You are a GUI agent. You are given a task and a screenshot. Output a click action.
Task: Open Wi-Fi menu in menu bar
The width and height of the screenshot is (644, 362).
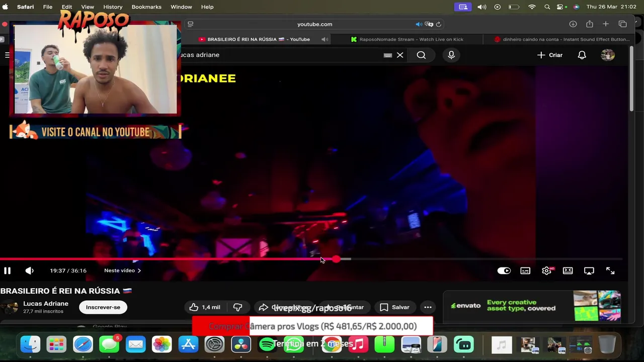tap(532, 7)
